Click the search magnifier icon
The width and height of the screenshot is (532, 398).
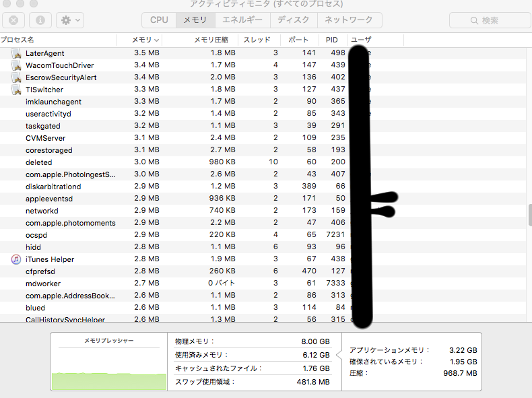pyautogui.click(x=474, y=21)
